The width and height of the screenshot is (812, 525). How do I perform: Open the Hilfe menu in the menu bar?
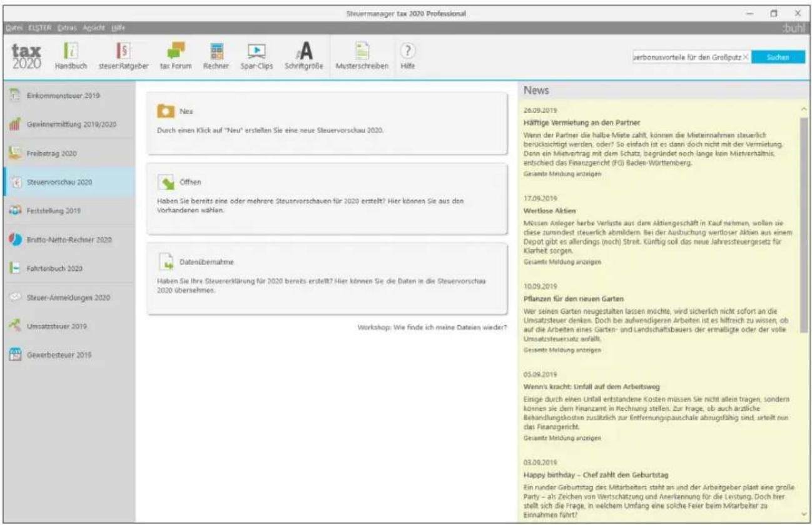click(118, 29)
